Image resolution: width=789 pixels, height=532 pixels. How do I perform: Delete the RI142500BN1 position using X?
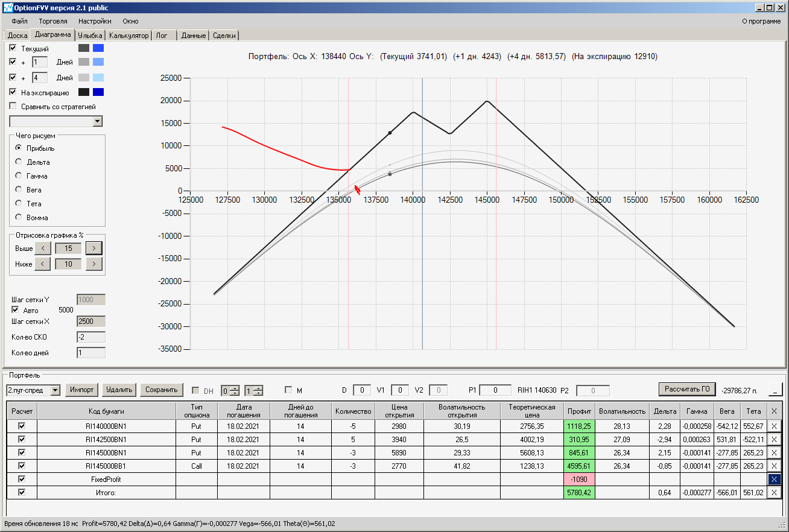tap(775, 439)
